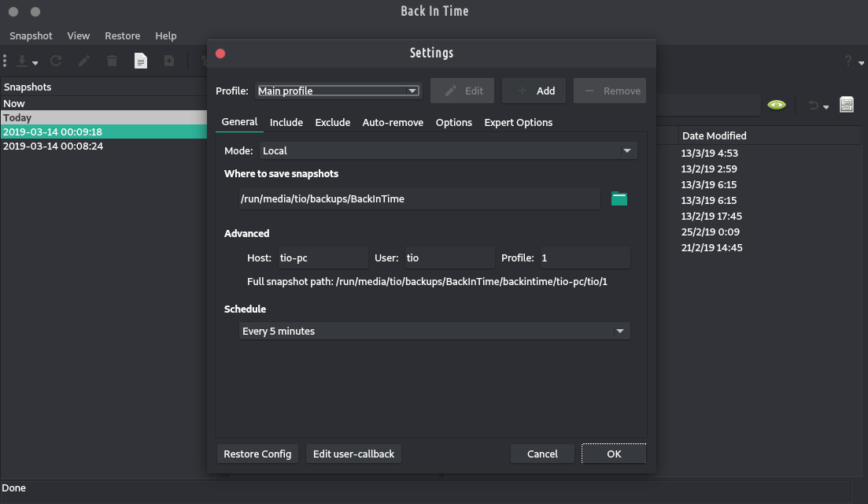Open the Schedule dropdown showing Every 5 minutes
Screen dimensions: 868x504
click(x=434, y=332)
